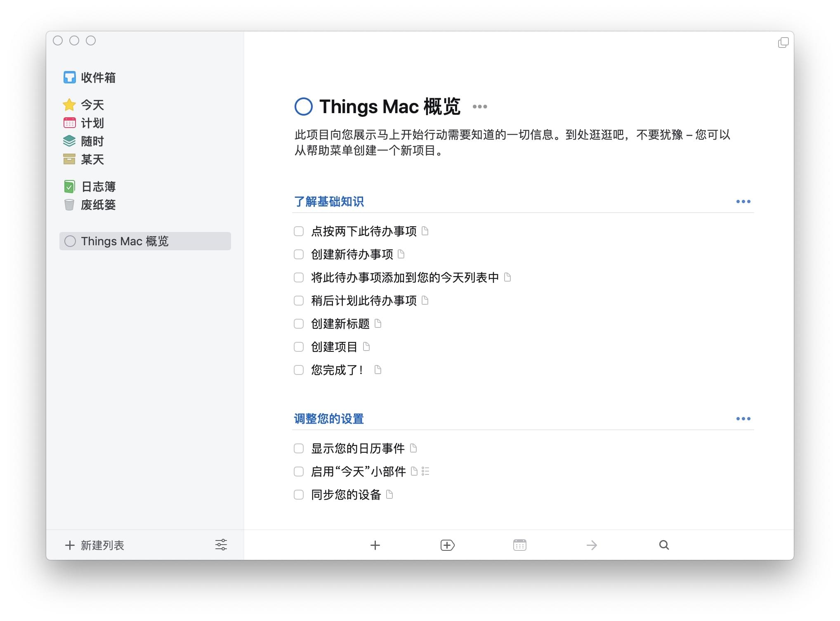Open ellipsis menu for 了解基础知识 heading

(x=743, y=201)
